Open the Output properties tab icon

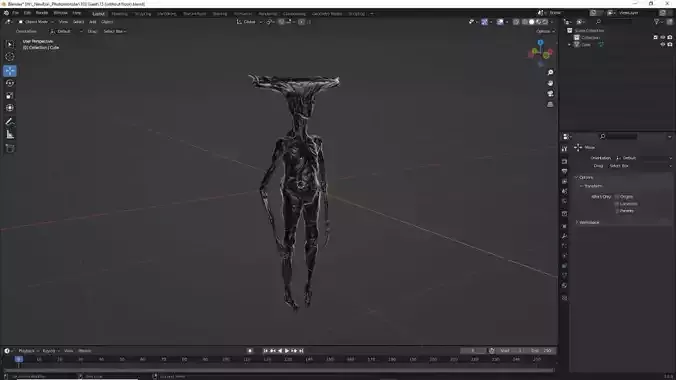564,171
